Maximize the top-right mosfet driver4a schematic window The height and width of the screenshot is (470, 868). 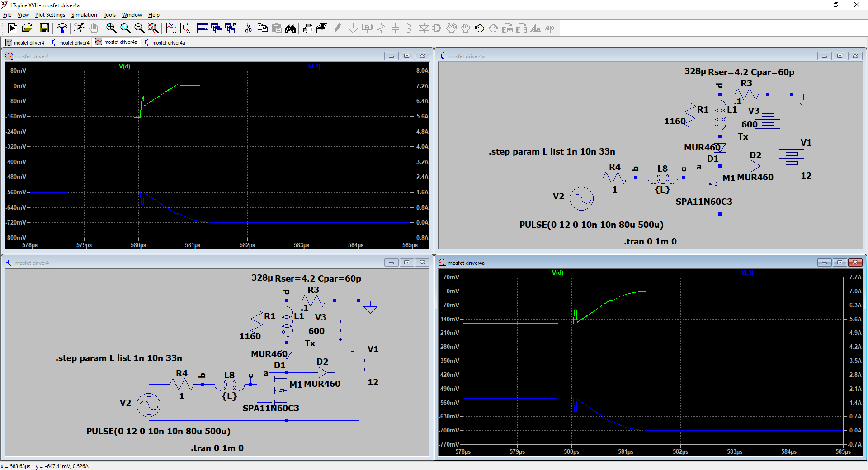pyautogui.click(x=840, y=56)
